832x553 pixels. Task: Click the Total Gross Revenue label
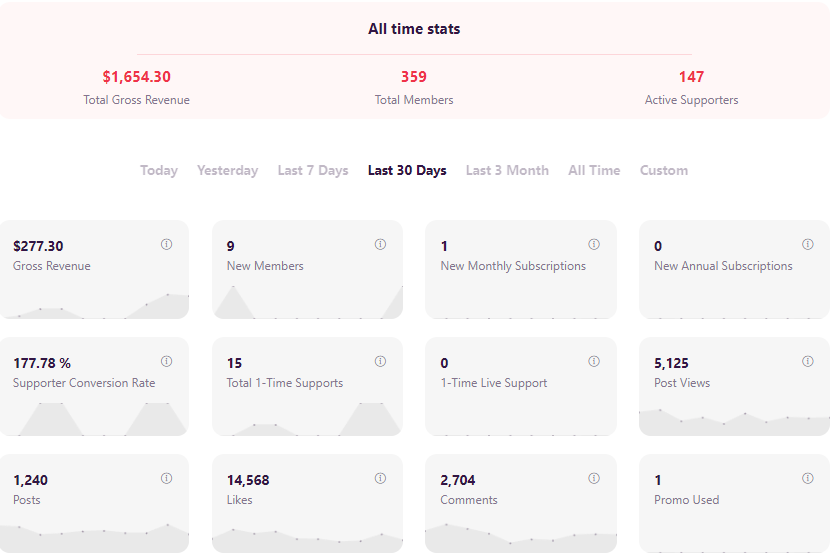coord(136,100)
